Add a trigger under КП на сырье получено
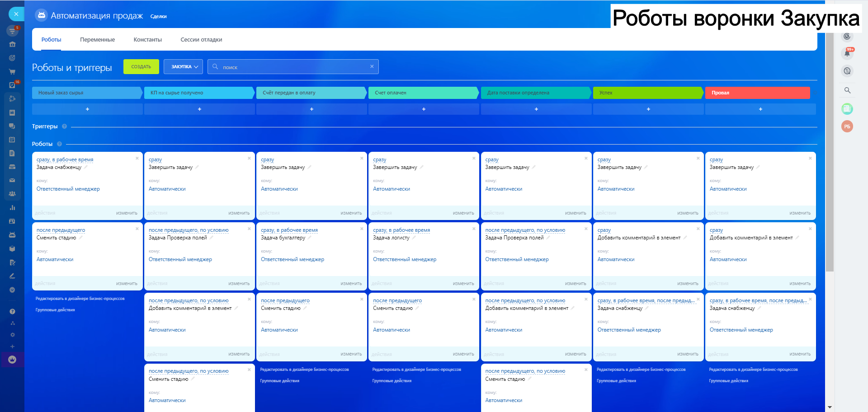This screenshot has height=412, width=868. point(199,109)
